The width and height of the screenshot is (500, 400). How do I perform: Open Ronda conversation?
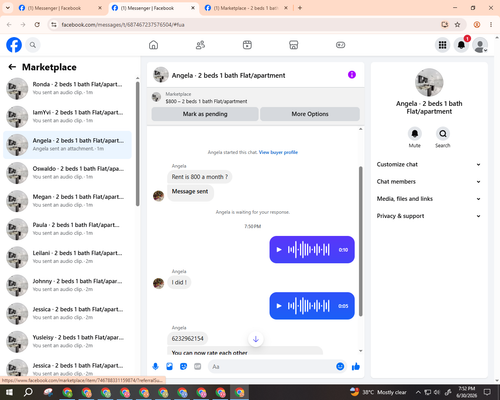pos(68,88)
